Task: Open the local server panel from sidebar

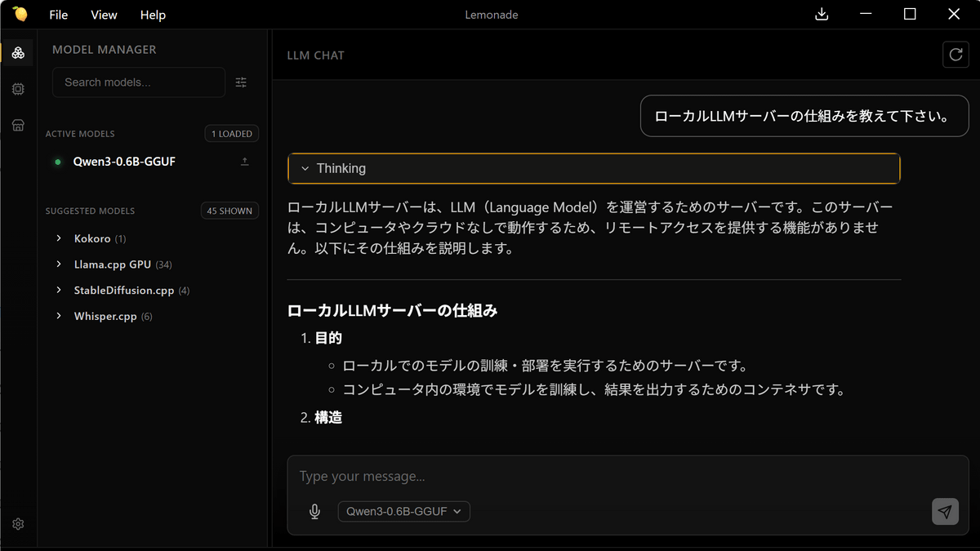Action: pos(18,124)
